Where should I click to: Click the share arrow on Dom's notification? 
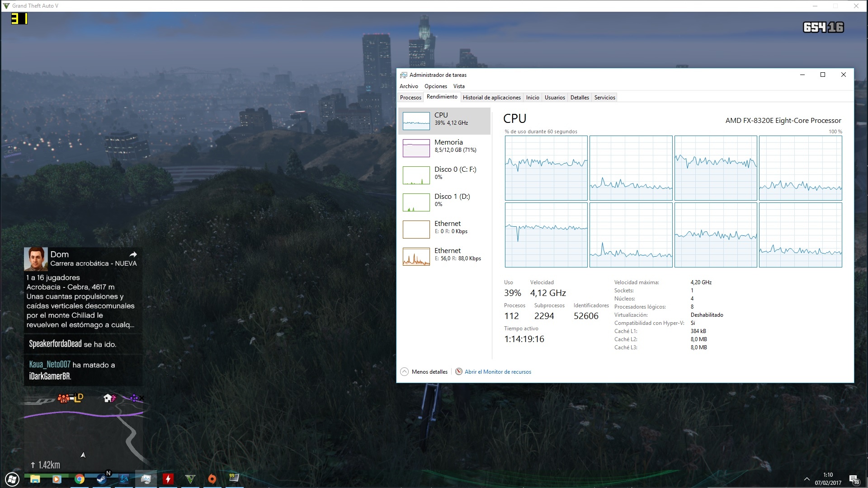tap(133, 254)
